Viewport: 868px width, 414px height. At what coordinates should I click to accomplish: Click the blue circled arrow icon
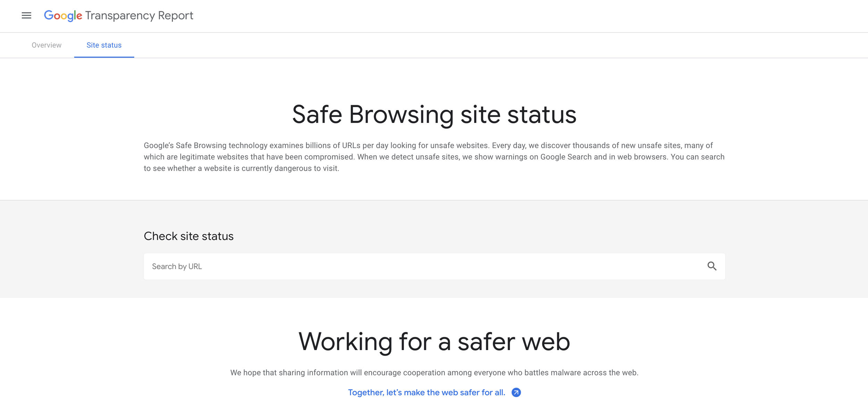[516, 392]
